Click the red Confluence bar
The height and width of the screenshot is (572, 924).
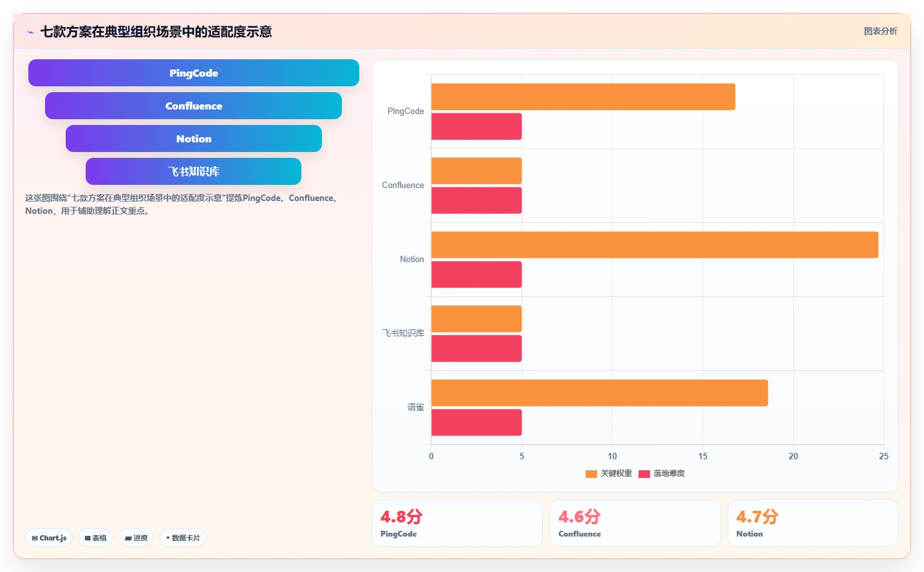click(476, 200)
